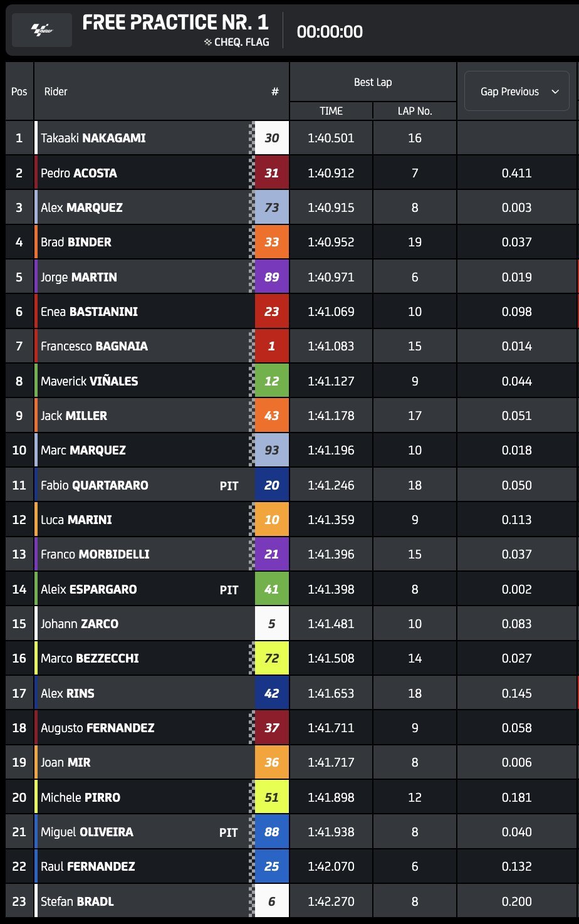This screenshot has width=579, height=924.
Task: Open the Gap Previous dropdown
Action: click(516, 92)
